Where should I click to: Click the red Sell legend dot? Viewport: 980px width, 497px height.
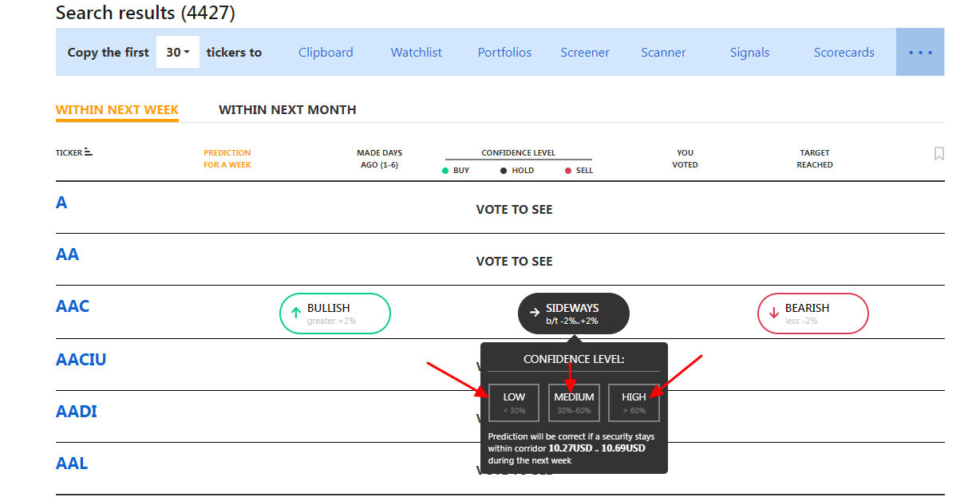(x=568, y=171)
